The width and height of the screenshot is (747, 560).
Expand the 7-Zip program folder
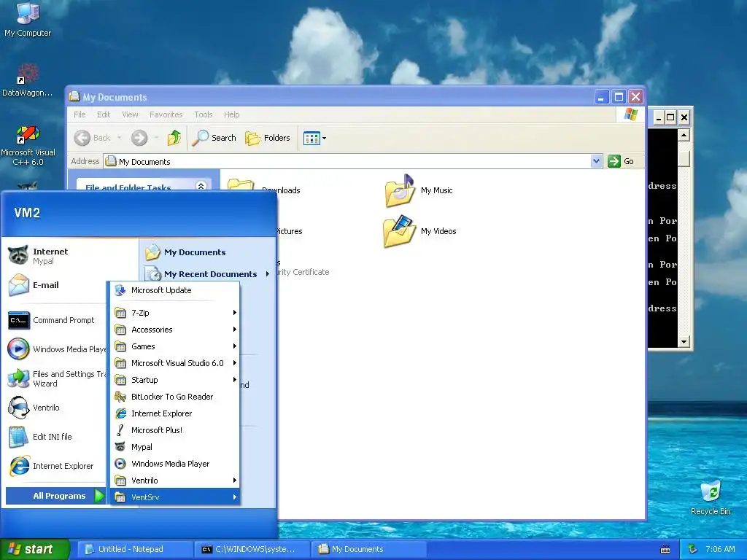[175, 313]
